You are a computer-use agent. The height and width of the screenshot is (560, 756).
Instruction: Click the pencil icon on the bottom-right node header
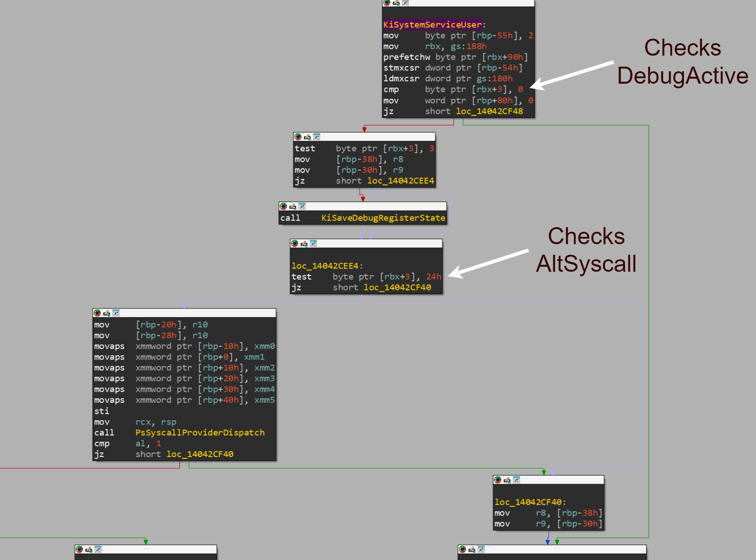coord(472,549)
